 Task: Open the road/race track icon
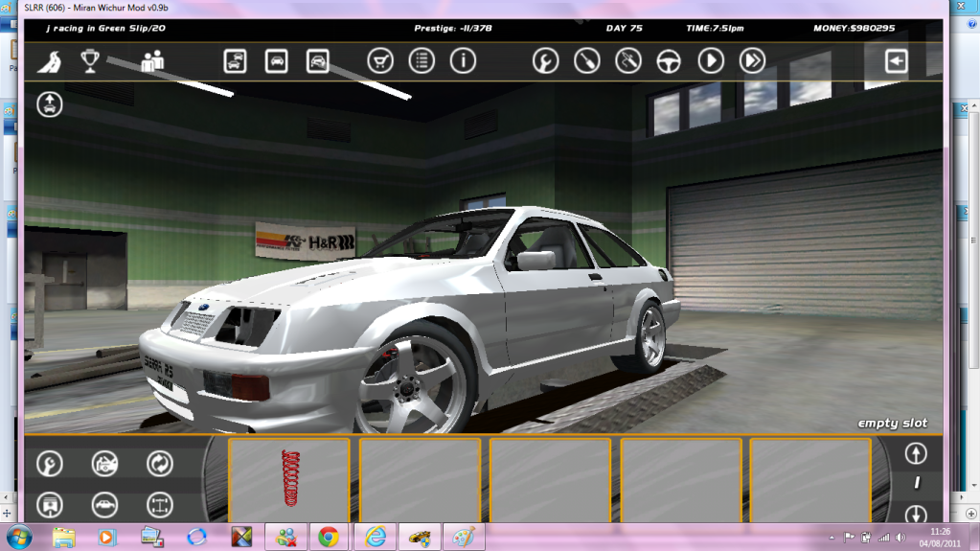50,61
